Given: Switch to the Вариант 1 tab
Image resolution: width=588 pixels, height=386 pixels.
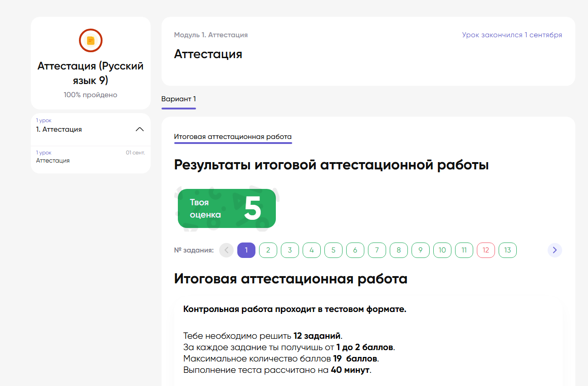Looking at the screenshot, I should point(179,99).
